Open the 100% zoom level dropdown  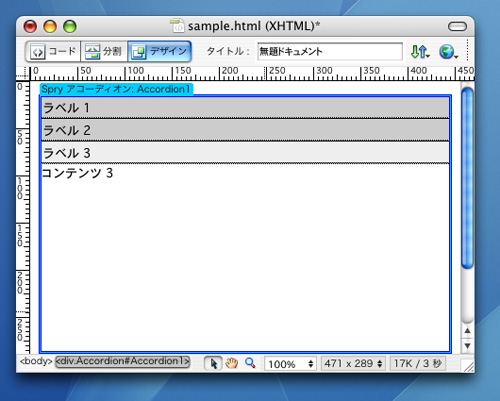[x=290, y=364]
